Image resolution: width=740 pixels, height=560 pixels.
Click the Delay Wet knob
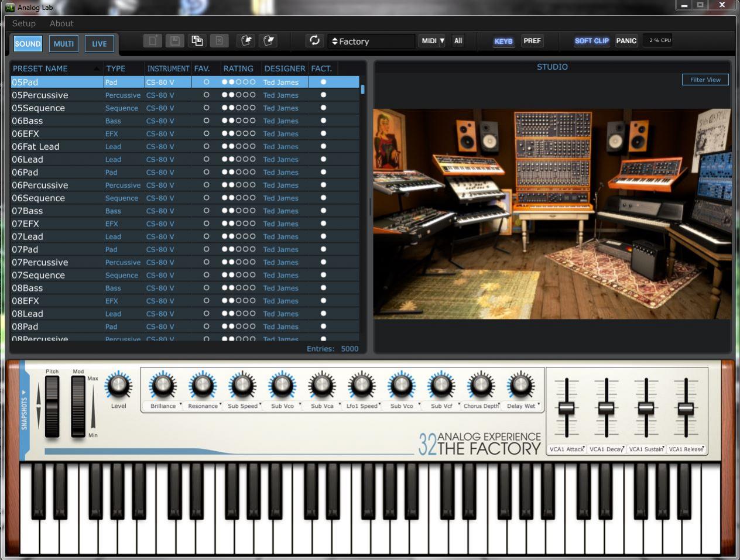(521, 386)
